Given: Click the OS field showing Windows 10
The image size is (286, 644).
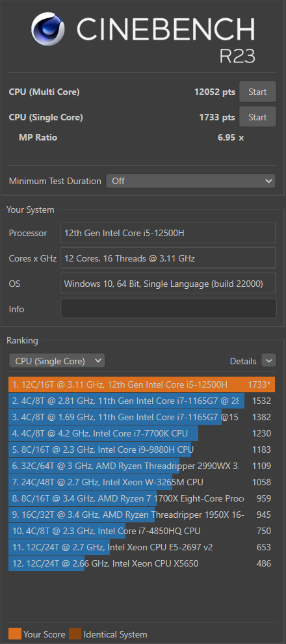Looking at the screenshot, I should pyautogui.click(x=168, y=284).
